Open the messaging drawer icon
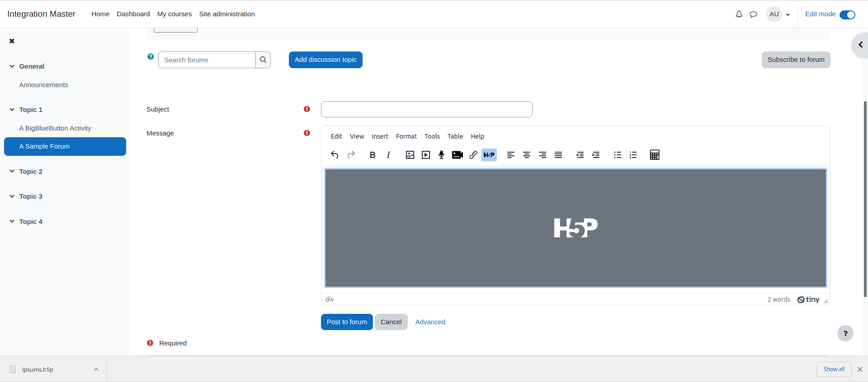This screenshot has width=868, height=382. pyautogui.click(x=753, y=14)
